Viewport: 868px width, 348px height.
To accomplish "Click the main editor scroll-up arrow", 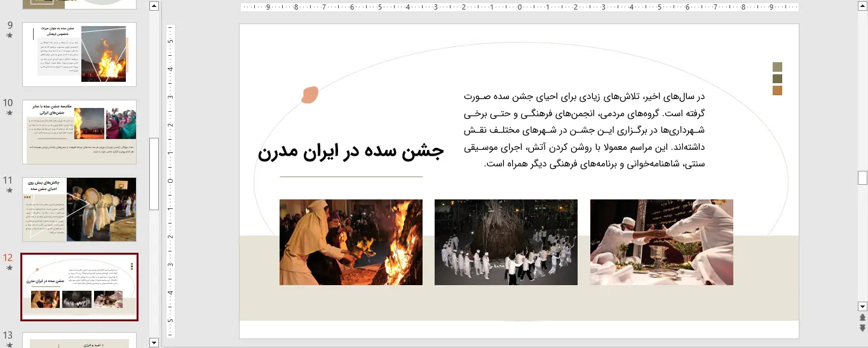I will (x=862, y=6).
